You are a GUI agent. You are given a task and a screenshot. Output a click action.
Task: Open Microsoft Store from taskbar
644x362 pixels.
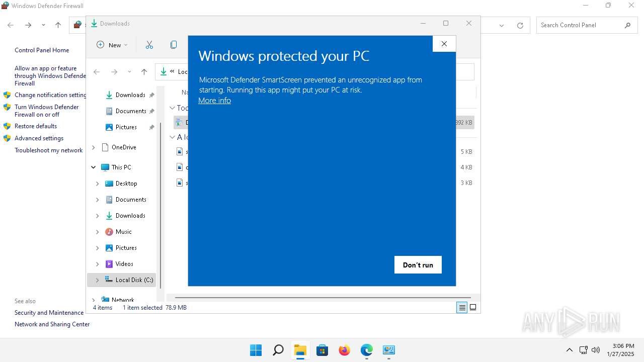(x=323, y=350)
